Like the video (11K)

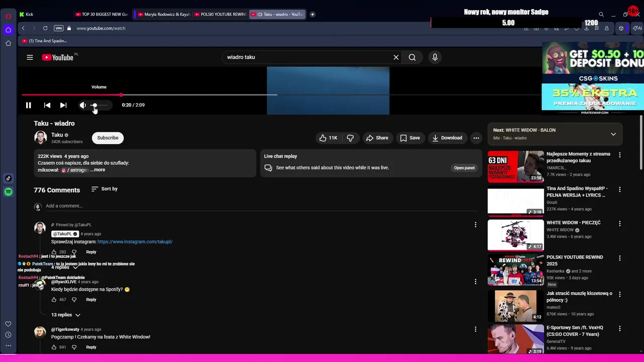[x=328, y=138]
